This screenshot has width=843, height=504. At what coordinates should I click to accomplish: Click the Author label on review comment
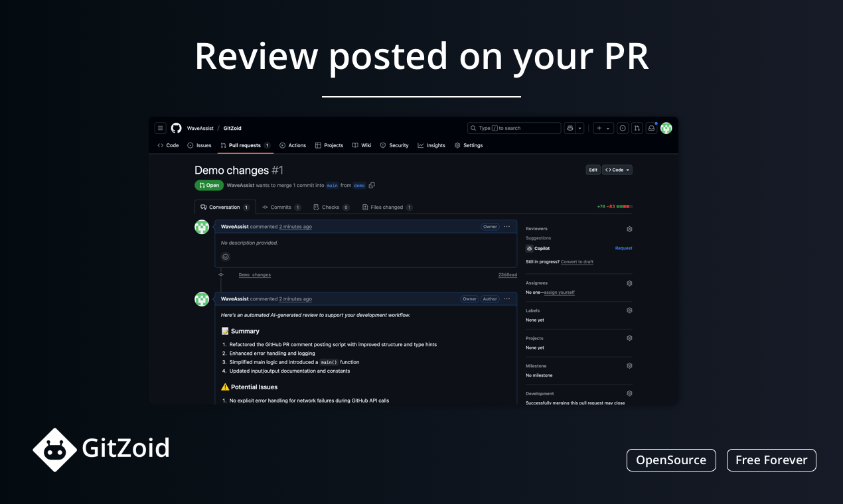[x=490, y=299]
